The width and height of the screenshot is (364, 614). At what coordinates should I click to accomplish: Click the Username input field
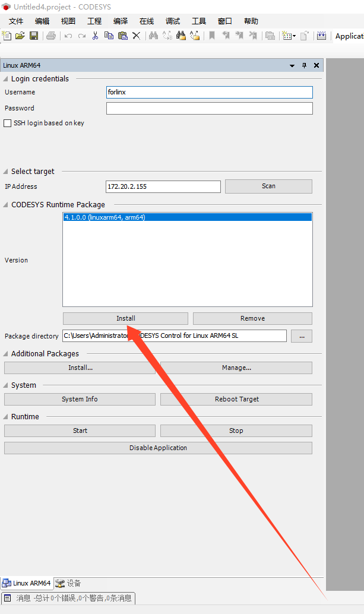click(210, 93)
